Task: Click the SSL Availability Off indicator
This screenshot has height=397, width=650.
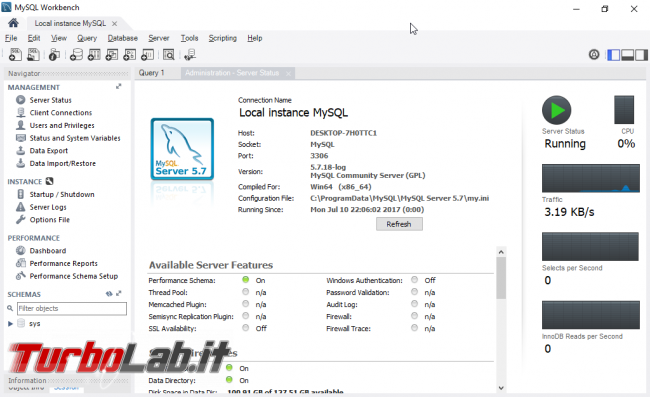Action: (x=246, y=328)
